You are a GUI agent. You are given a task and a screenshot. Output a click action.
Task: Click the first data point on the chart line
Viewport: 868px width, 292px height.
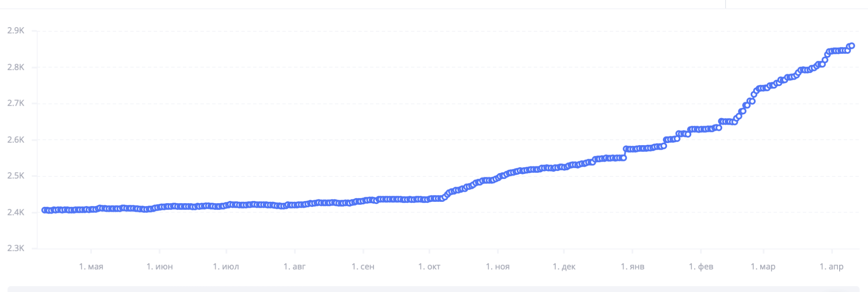click(x=44, y=210)
